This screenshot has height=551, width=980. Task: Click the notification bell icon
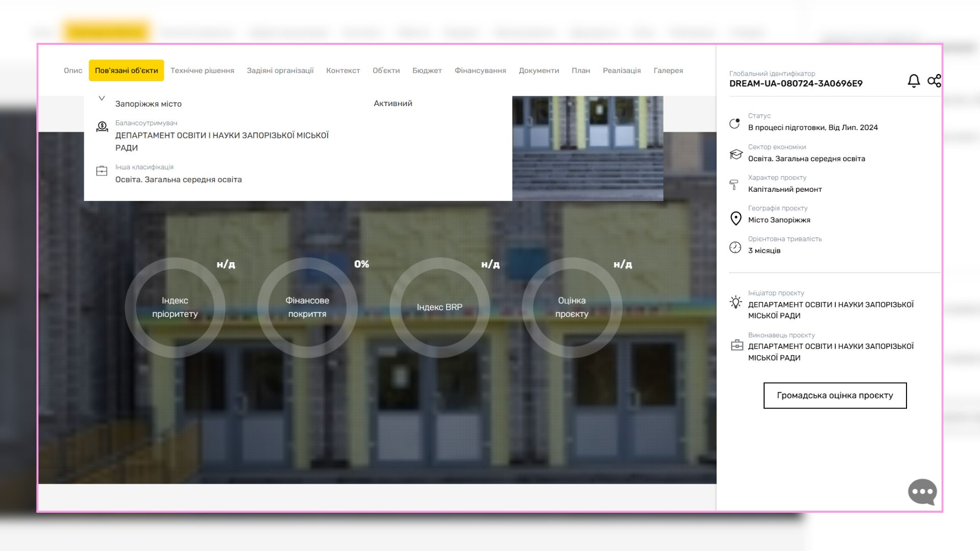tap(913, 81)
